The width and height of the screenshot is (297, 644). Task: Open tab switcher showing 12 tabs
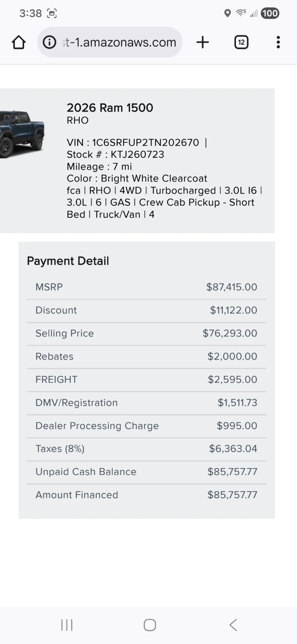pos(241,42)
